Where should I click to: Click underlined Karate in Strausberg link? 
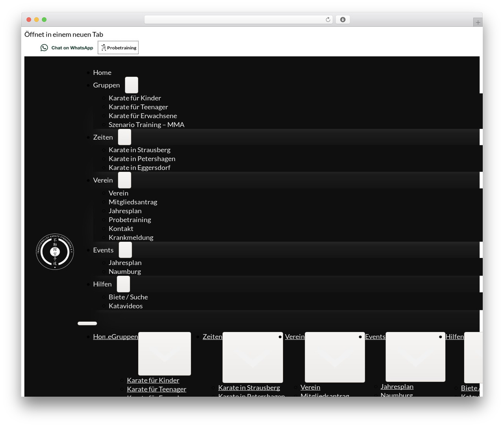(x=249, y=388)
